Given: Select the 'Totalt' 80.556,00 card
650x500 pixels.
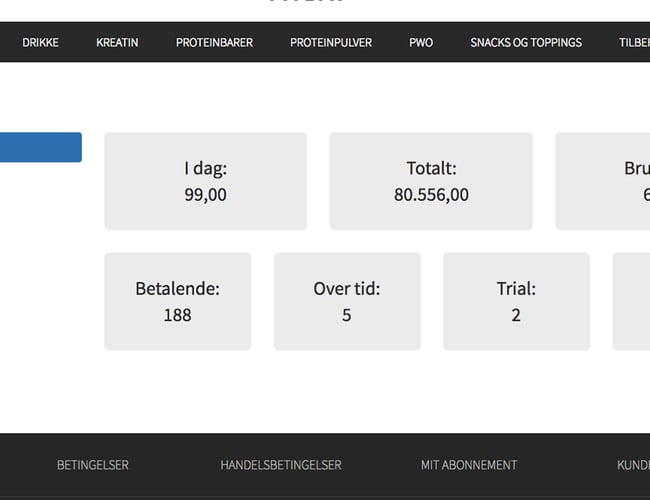Looking at the screenshot, I should [431, 181].
